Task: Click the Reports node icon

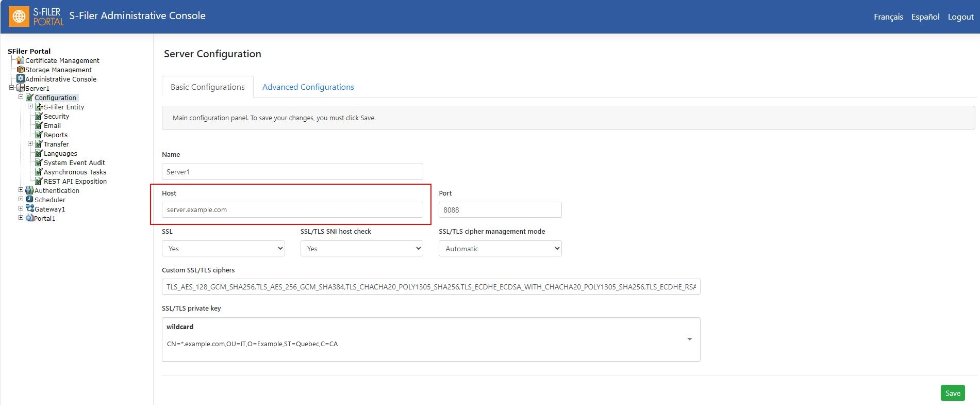Action: (39, 135)
